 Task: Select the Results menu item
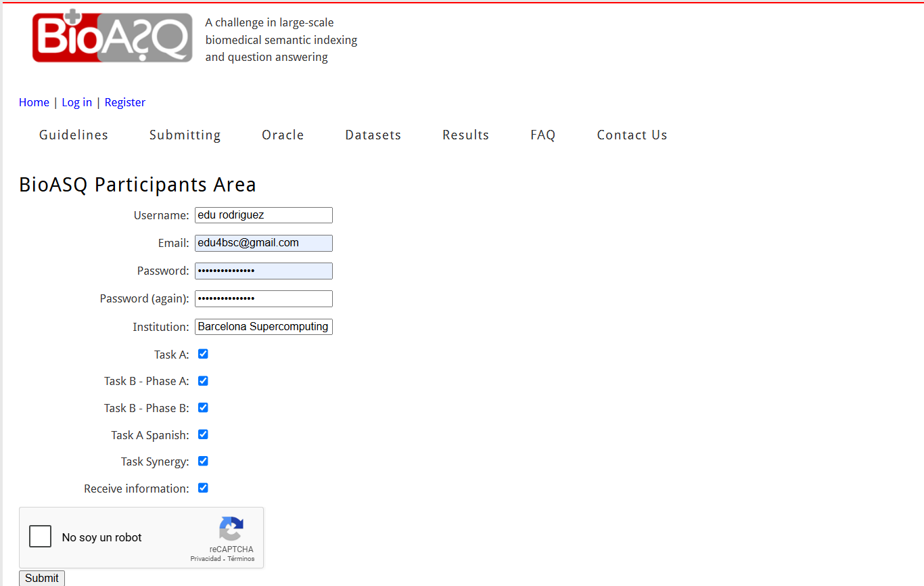point(466,135)
